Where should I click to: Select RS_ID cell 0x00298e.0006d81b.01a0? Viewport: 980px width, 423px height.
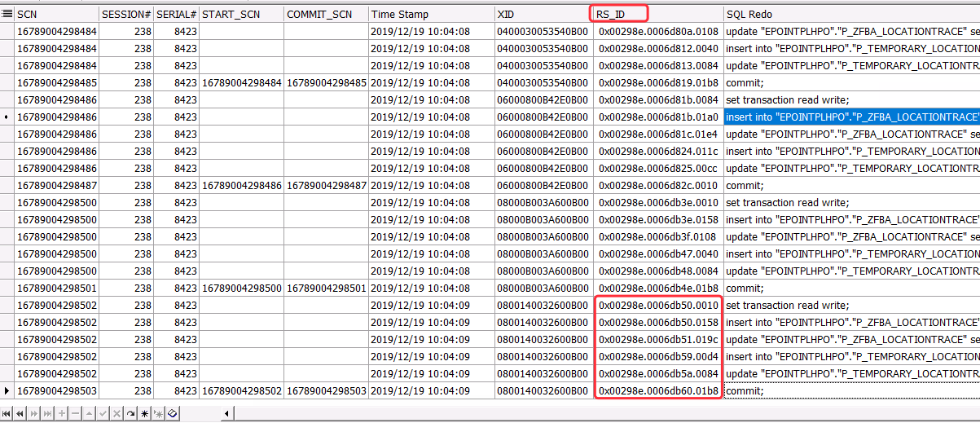(x=658, y=117)
